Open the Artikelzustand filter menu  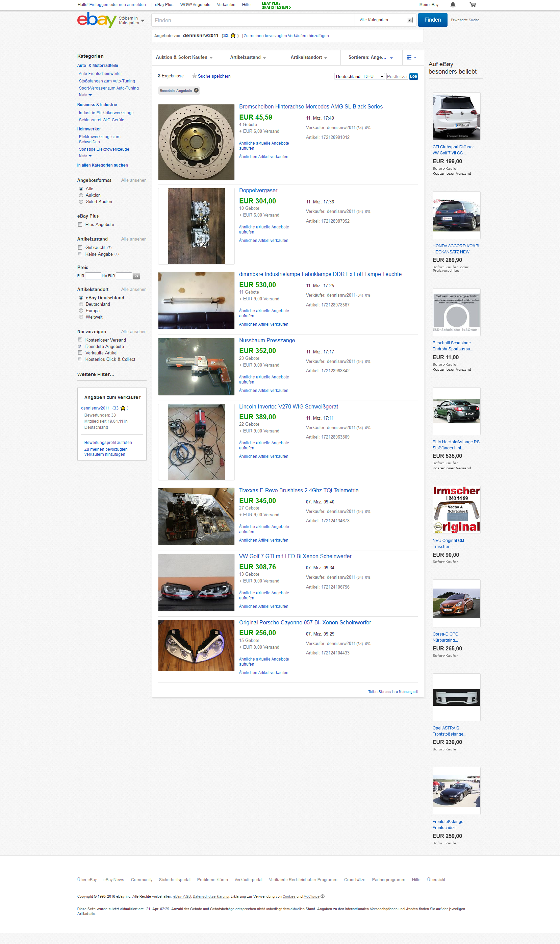[248, 57]
